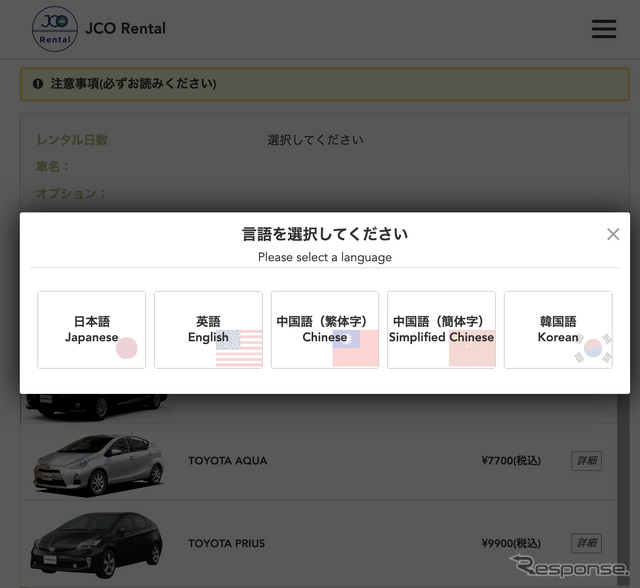Screen dimensions: 640x588
Task: Select the Toyota Prius car thumbnail
Action: pos(96,545)
